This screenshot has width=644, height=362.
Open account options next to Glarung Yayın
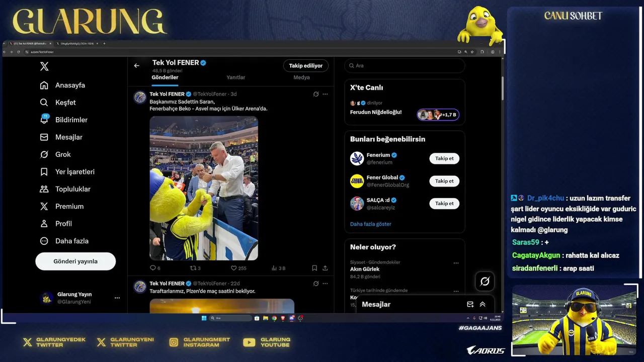(x=117, y=298)
